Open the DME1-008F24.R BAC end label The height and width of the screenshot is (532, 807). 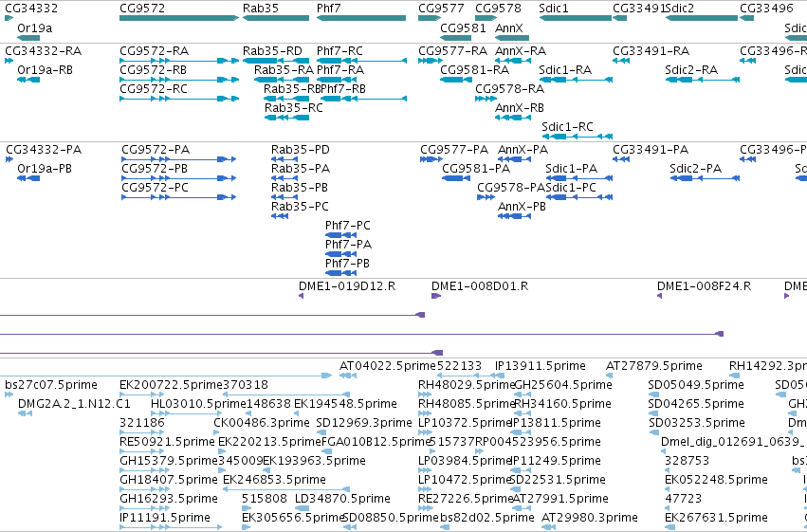click(x=704, y=286)
